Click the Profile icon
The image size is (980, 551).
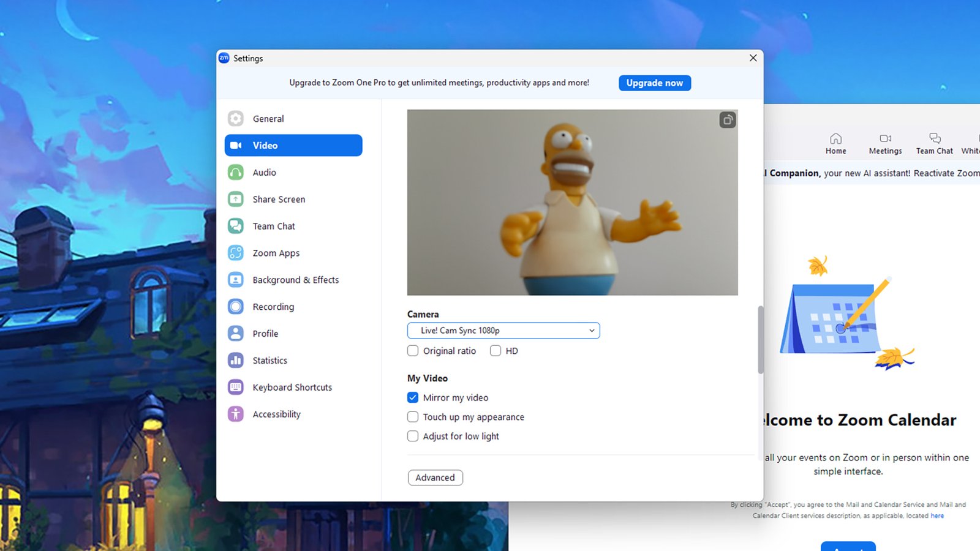point(236,334)
